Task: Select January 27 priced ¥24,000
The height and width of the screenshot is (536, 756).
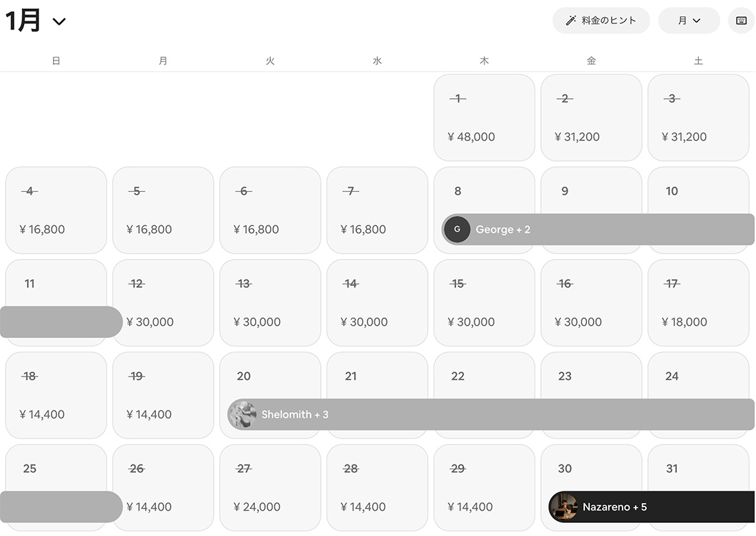Action: point(270,488)
